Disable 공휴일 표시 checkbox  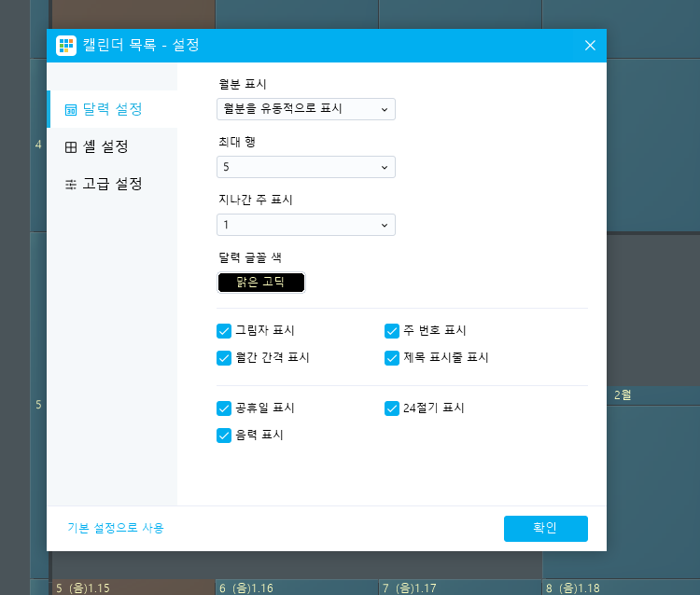224,408
